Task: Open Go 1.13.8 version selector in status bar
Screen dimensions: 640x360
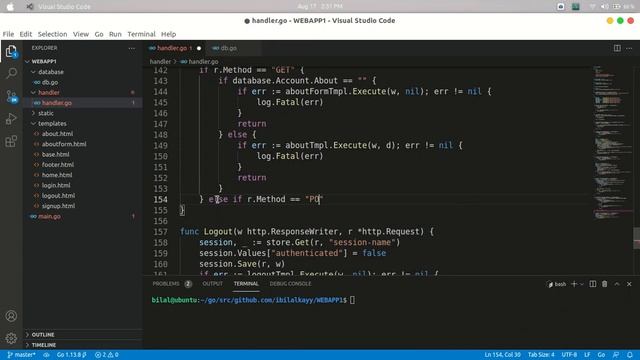Action: point(72,355)
